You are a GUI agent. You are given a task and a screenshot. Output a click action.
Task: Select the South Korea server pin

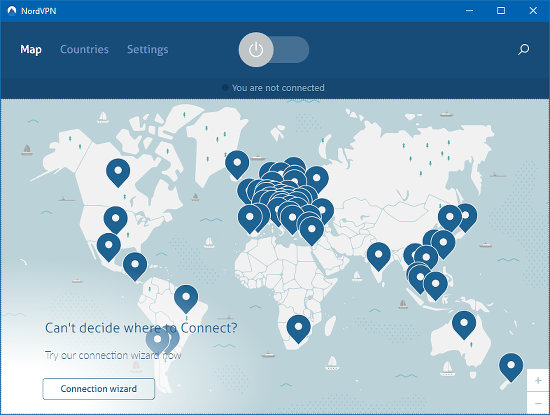(450, 218)
